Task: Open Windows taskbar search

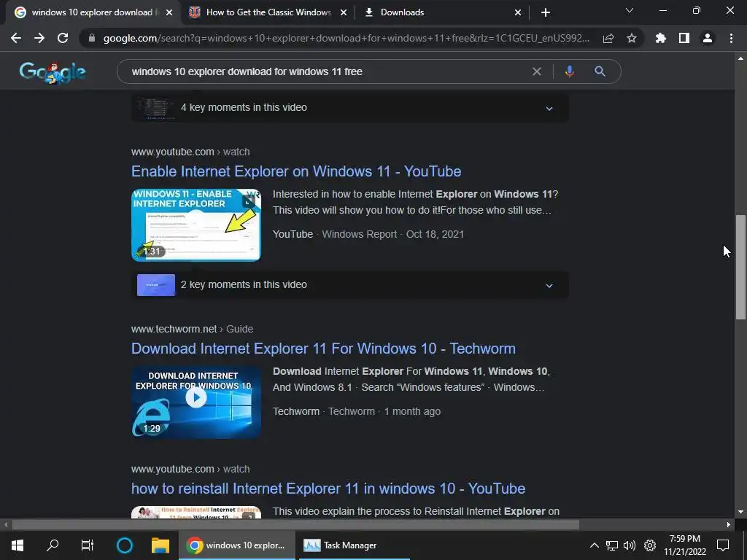Action: tap(53, 545)
